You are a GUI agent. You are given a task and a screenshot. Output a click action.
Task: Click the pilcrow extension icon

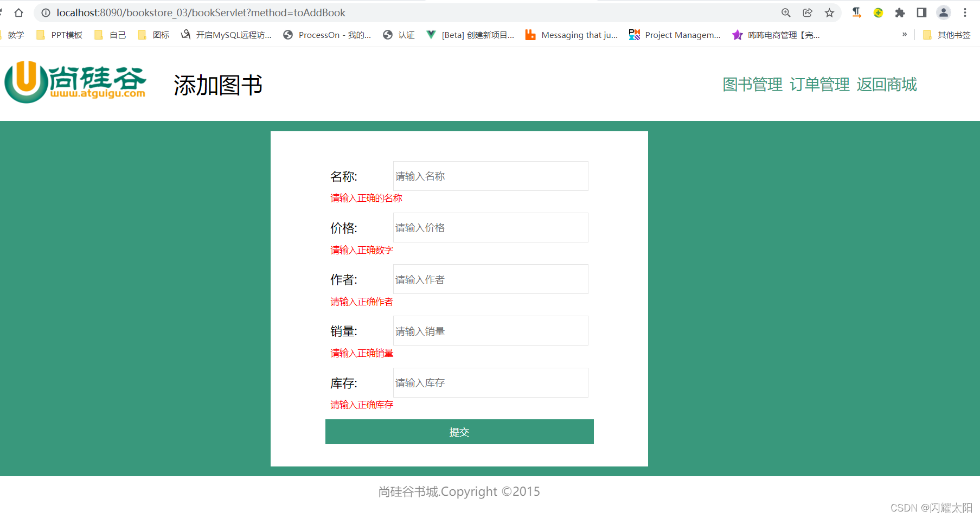(856, 12)
